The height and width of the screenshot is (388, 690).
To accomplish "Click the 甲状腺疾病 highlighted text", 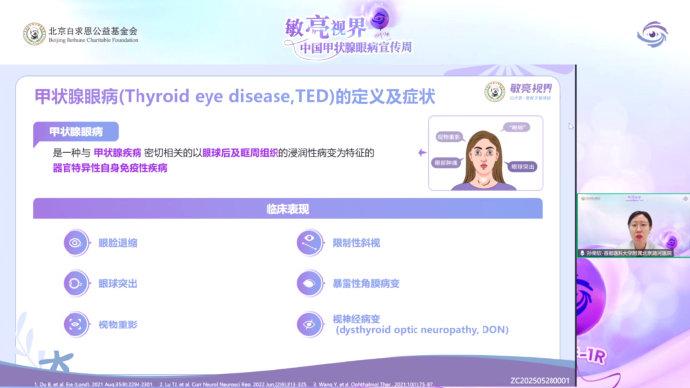I will point(117,153).
